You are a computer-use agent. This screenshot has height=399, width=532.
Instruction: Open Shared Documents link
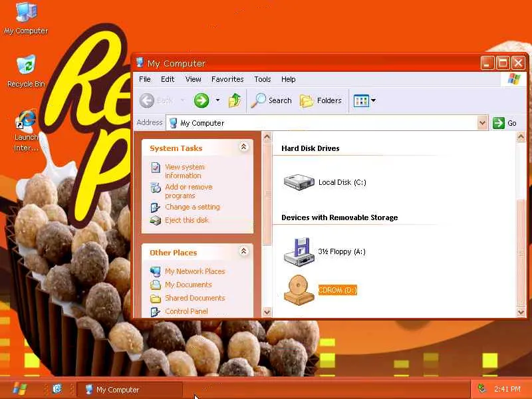click(x=195, y=298)
